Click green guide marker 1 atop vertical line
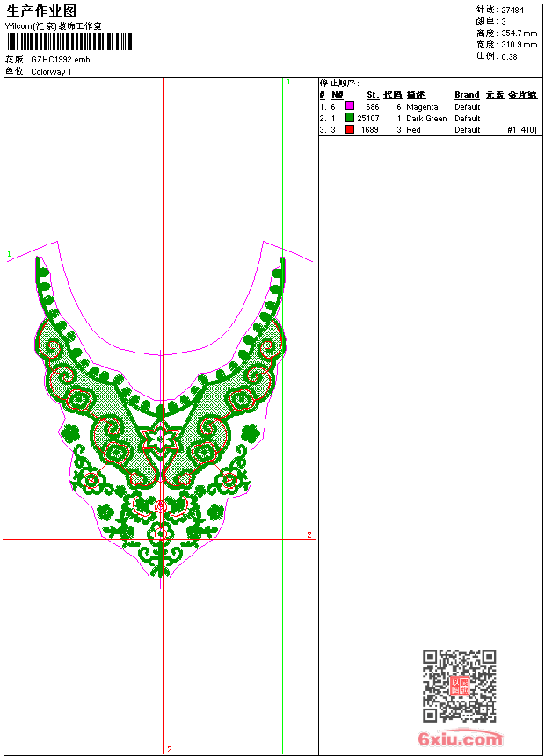545x756 pixels. (x=288, y=83)
